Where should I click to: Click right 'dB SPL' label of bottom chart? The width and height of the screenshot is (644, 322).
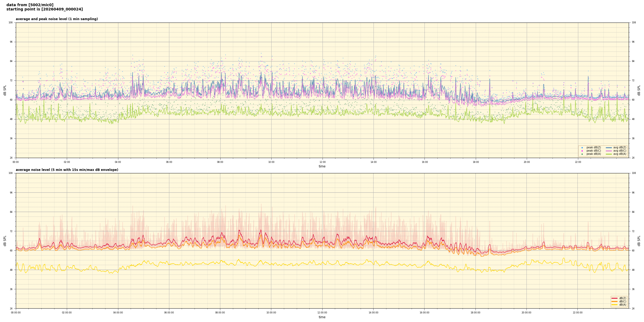[639, 241]
